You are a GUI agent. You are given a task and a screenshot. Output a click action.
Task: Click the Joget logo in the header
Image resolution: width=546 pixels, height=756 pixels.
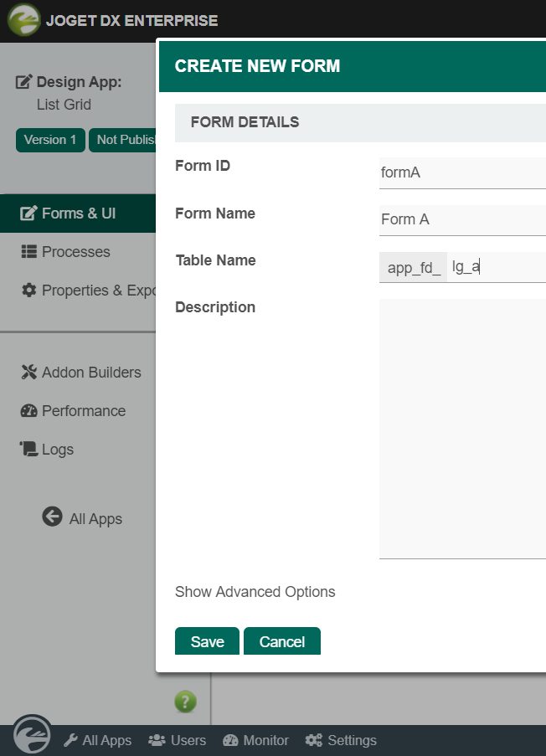(x=23, y=20)
